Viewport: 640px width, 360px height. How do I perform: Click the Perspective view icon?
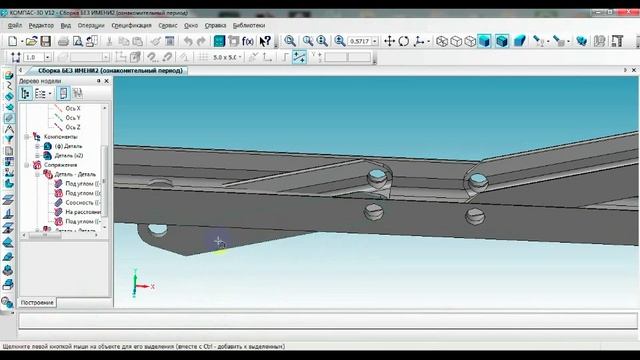tap(520, 41)
